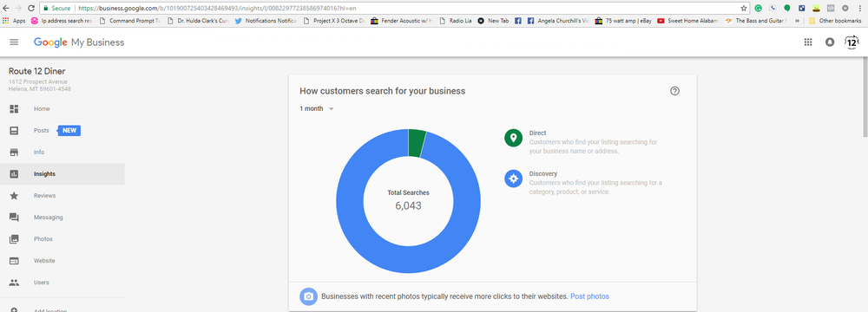Screen dimensions: 868x312
Task: Open the Apps bookmarks shortcut
Action: (x=15, y=21)
